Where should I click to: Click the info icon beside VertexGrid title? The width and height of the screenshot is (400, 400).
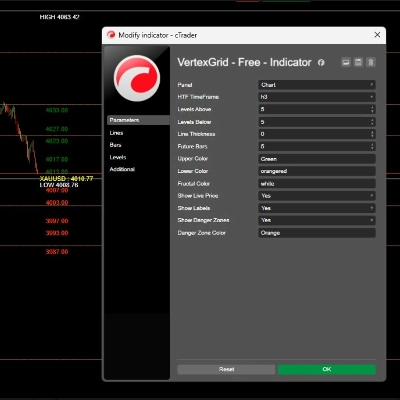click(x=321, y=63)
